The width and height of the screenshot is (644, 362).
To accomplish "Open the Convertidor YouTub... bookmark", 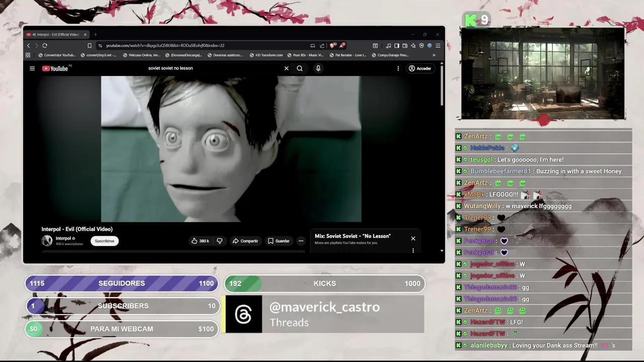I will pyautogui.click(x=57, y=55).
